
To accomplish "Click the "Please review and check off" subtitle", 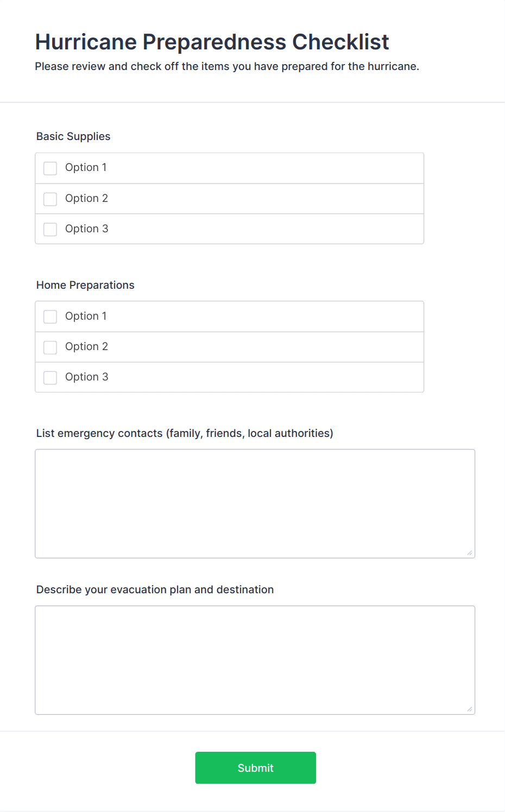I will pyautogui.click(x=227, y=67).
